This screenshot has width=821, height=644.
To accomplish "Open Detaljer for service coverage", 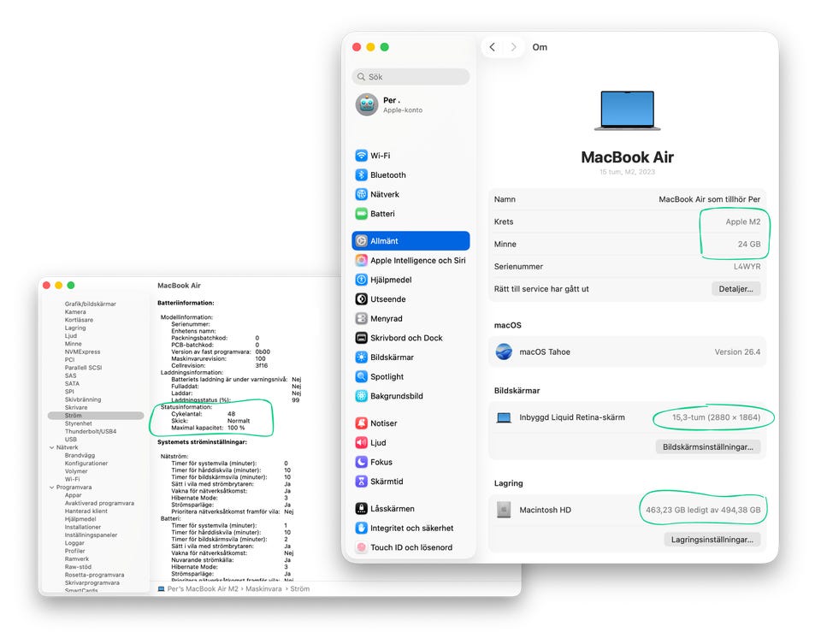I will [735, 289].
